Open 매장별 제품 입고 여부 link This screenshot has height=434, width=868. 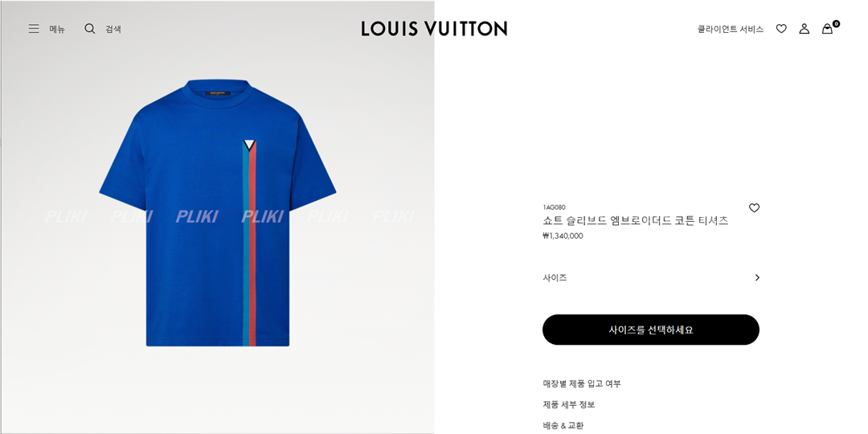click(x=582, y=383)
